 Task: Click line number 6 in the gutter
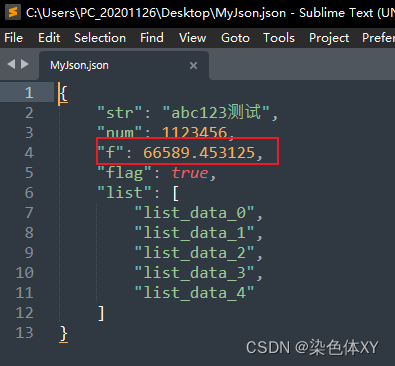coord(29,193)
